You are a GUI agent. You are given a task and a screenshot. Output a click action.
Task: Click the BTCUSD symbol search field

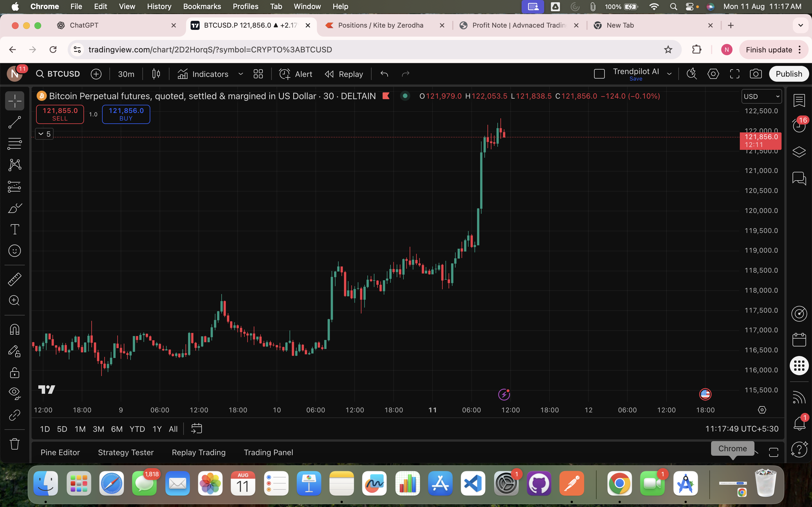click(58, 74)
